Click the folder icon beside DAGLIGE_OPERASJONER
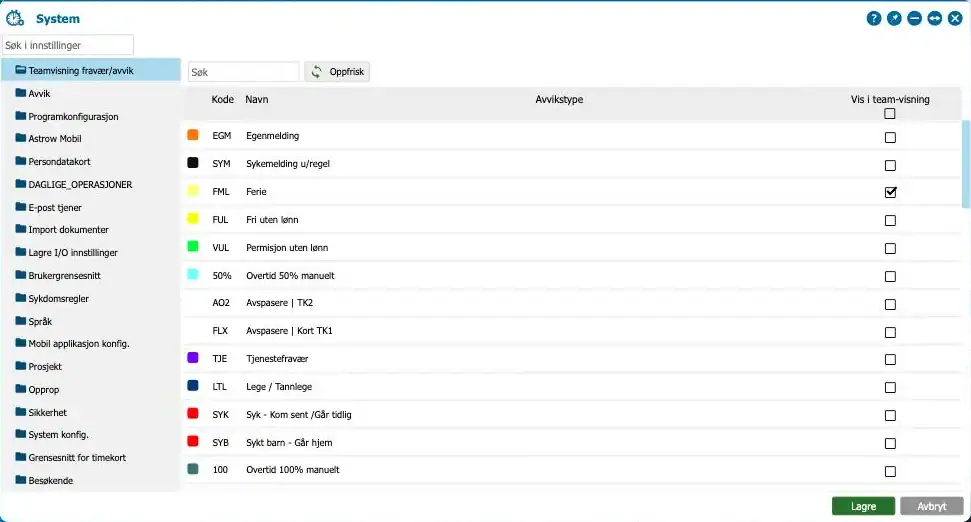Viewport: 971px width, 522px height. point(21,184)
